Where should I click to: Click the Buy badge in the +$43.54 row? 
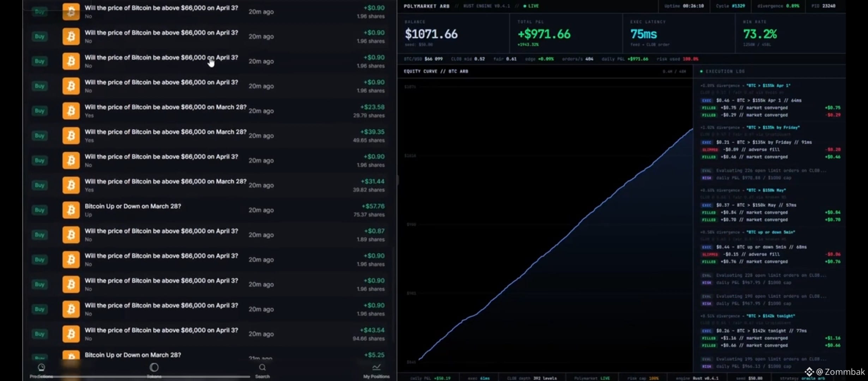40,334
